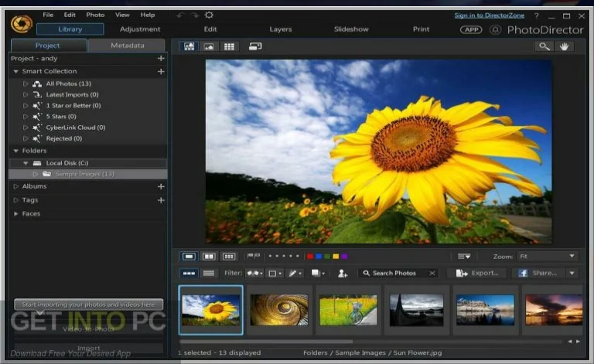Switch browser to list view
This screenshot has height=364, width=594.
point(209,273)
